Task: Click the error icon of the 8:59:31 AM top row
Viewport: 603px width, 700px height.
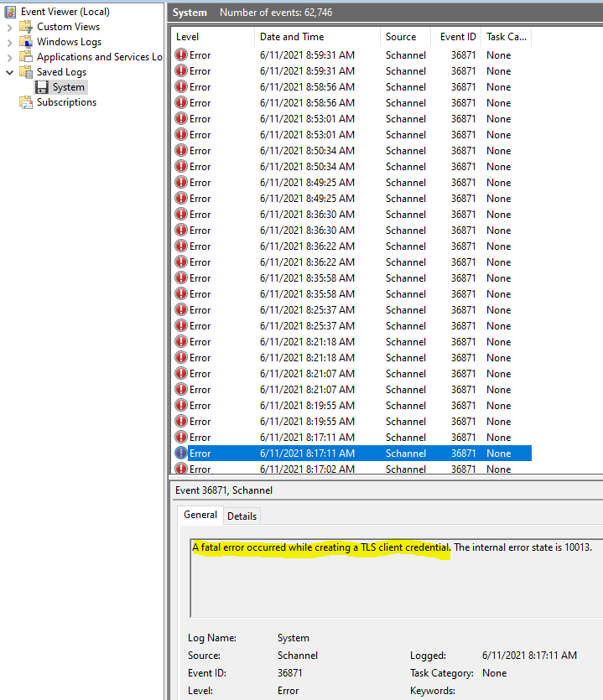Action: pos(181,55)
